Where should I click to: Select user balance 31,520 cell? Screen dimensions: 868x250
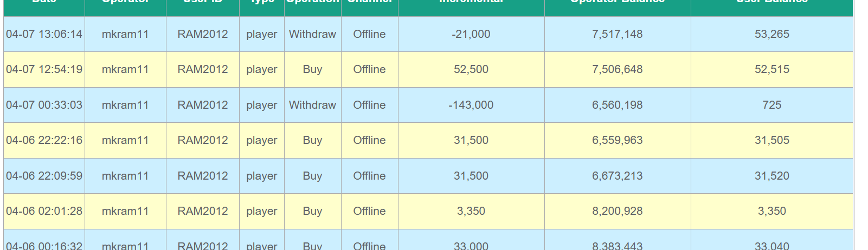[771, 176]
